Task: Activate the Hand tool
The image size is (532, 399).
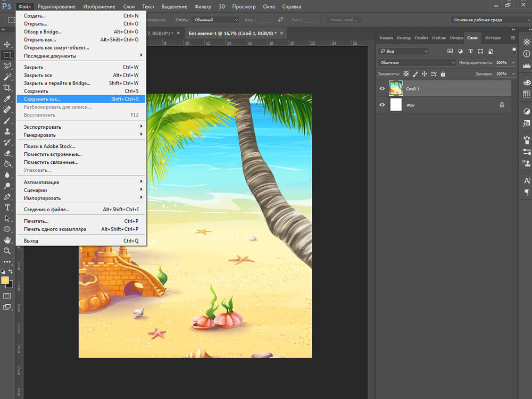Action: click(7, 240)
